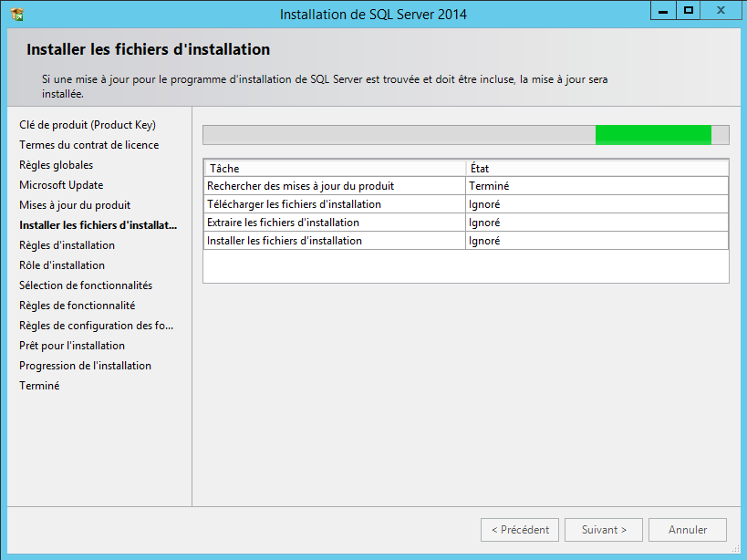Click the Terminé status cell in the table

click(597, 186)
